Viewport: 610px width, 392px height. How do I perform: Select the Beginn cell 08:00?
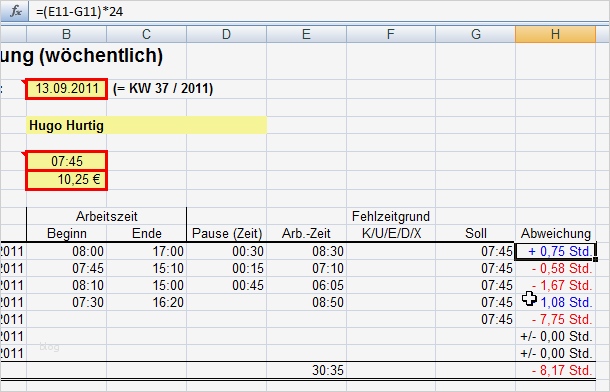click(67, 251)
